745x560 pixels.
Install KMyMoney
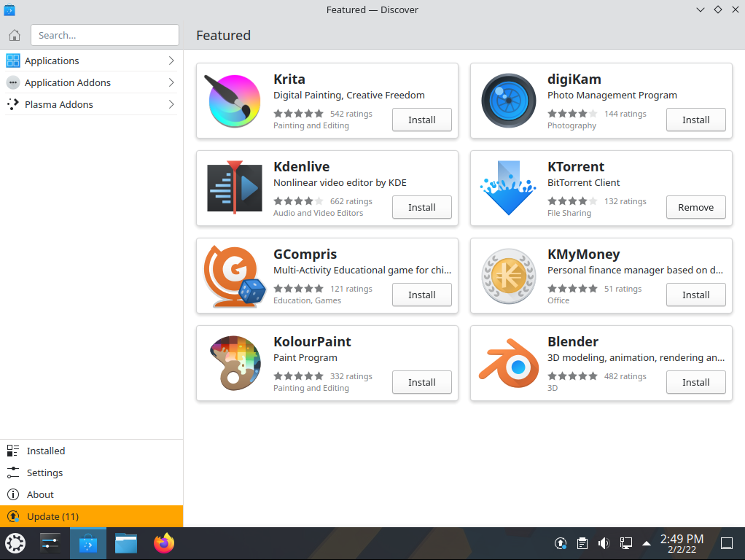(x=695, y=295)
